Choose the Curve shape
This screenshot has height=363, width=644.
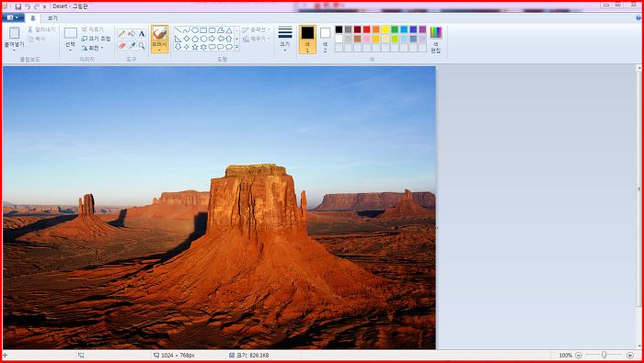tap(187, 30)
